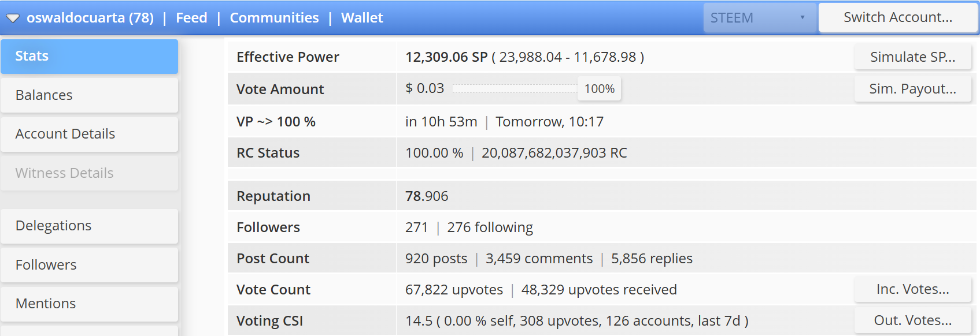Open the Simulate SP dialog
This screenshot has width=980, height=336.
click(912, 57)
